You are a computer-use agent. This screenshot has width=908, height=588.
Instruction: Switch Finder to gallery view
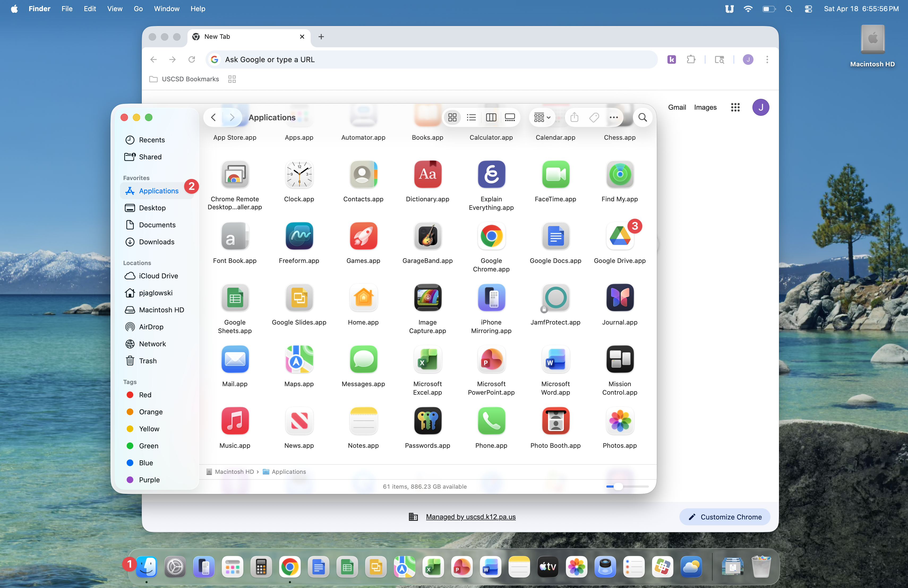click(510, 118)
